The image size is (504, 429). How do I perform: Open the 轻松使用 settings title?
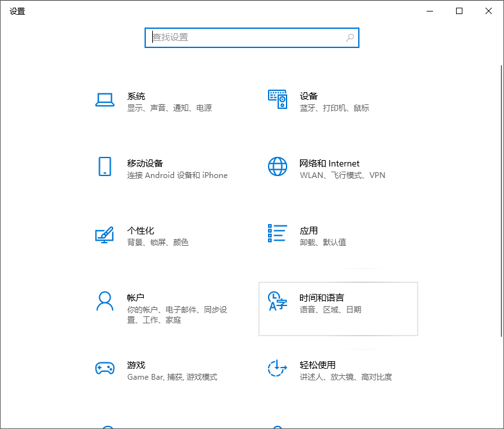pos(318,365)
